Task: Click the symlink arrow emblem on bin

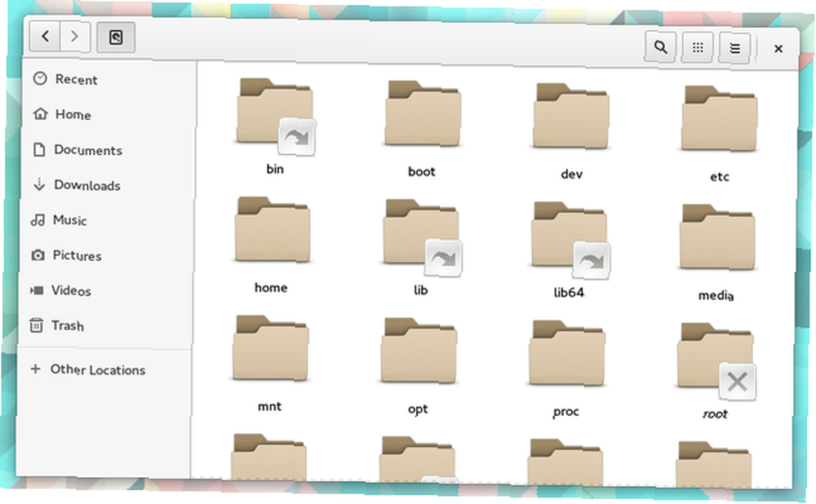Action: 297,137
